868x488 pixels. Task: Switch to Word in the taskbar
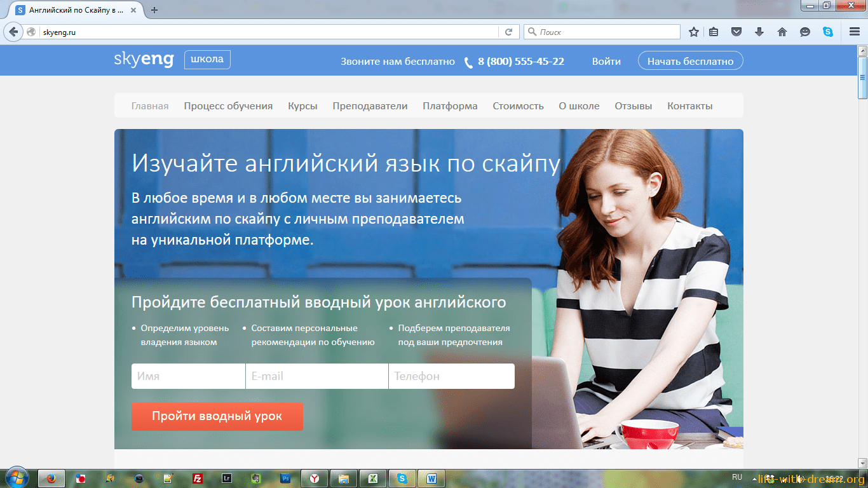(431, 478)
